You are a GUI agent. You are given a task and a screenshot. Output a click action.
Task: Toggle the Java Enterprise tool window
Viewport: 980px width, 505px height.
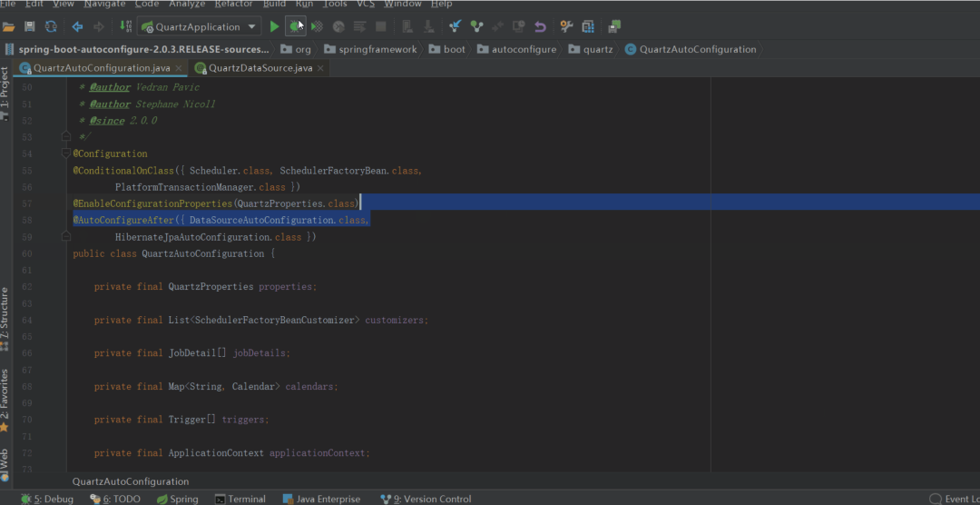coord(321,499)
